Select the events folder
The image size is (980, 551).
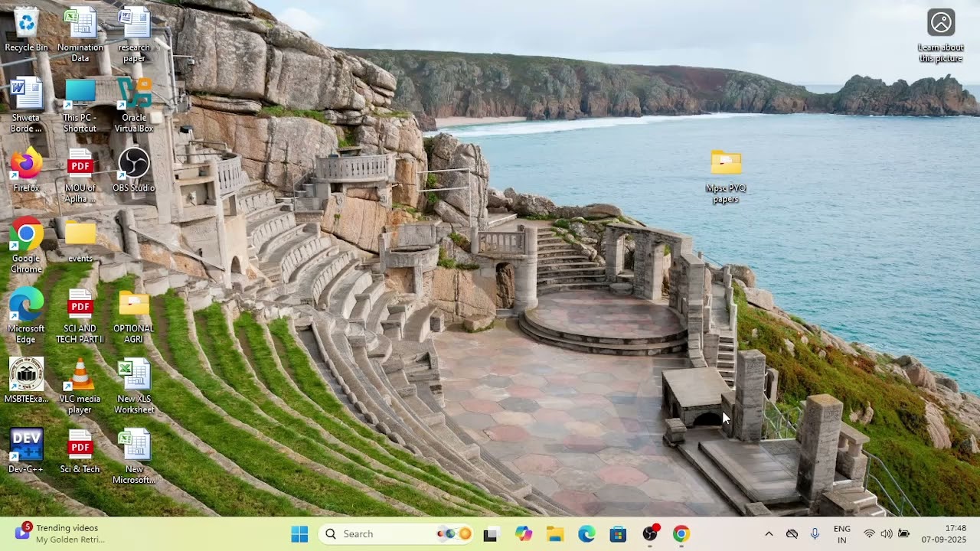pos(80,240)
